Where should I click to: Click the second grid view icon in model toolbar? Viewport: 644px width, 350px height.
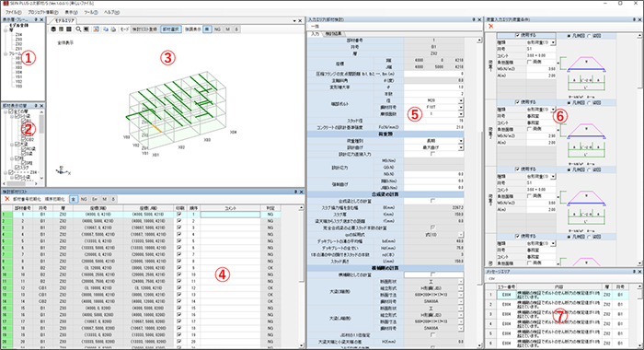point(62,29)
